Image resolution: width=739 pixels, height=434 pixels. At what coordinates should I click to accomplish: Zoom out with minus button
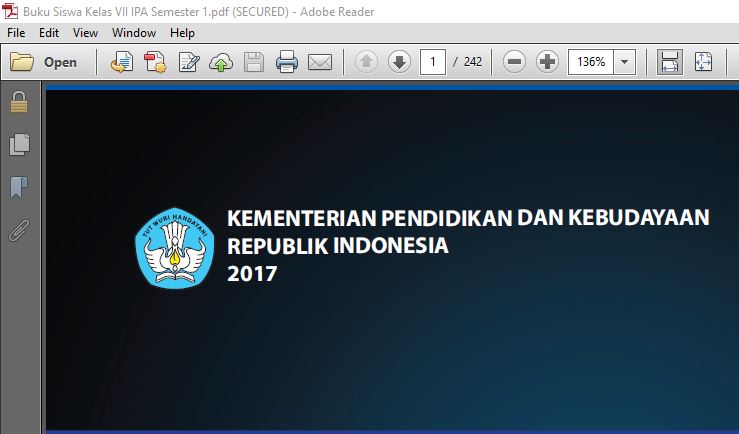pos(514,62)
